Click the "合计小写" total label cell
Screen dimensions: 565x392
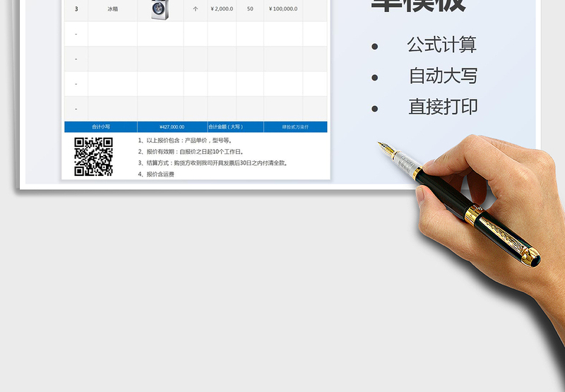101,127
